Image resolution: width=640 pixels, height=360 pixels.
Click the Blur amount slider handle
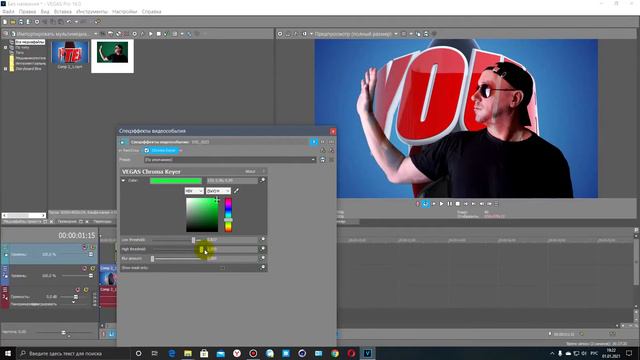(152, 258)
